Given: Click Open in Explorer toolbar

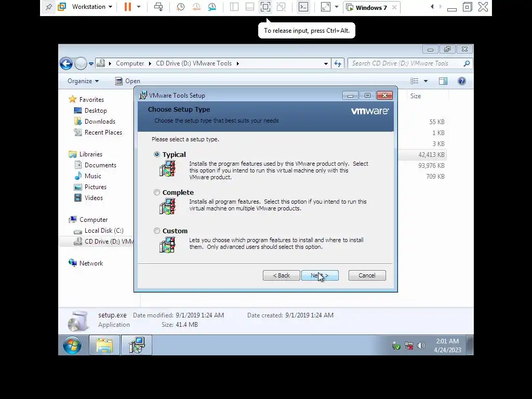Looking at the screenshot, I should point(128,81).
